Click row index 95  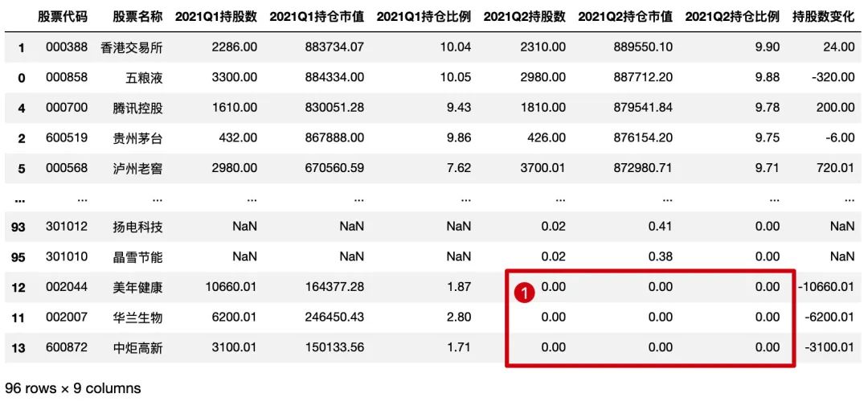(x=18, y=257)
